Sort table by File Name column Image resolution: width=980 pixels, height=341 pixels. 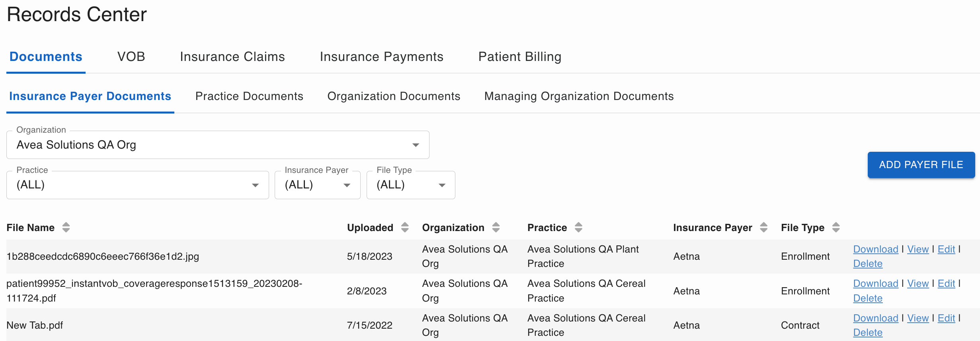66,227
